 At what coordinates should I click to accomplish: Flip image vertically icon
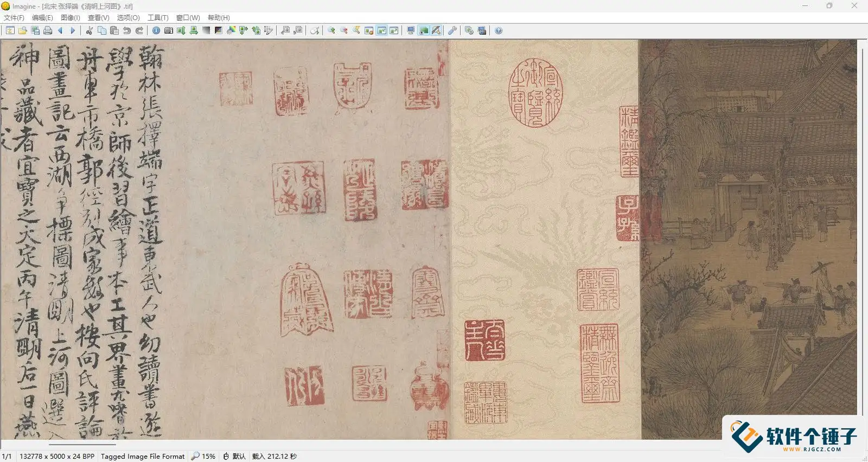pyautogui.click(x=181, y=30)
